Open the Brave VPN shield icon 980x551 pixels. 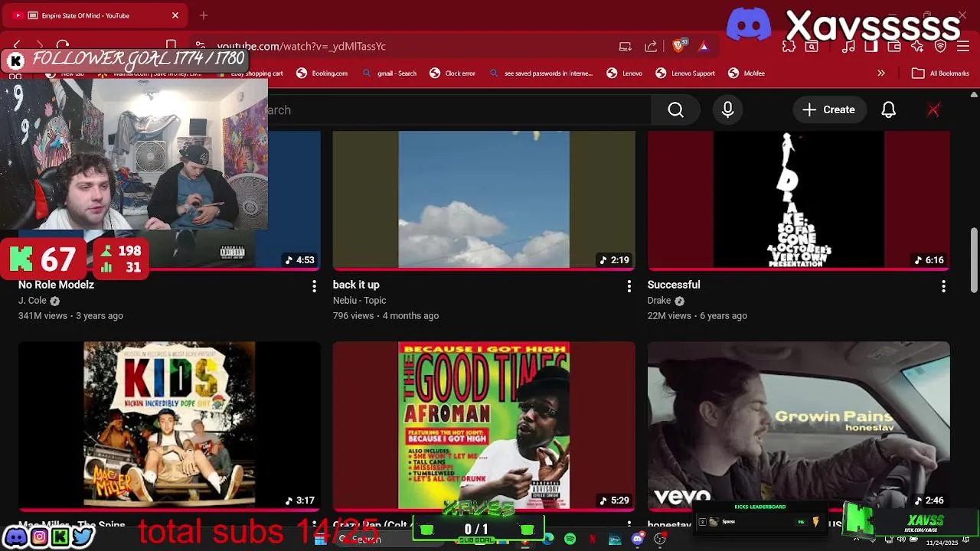click(x=941, y=46)
